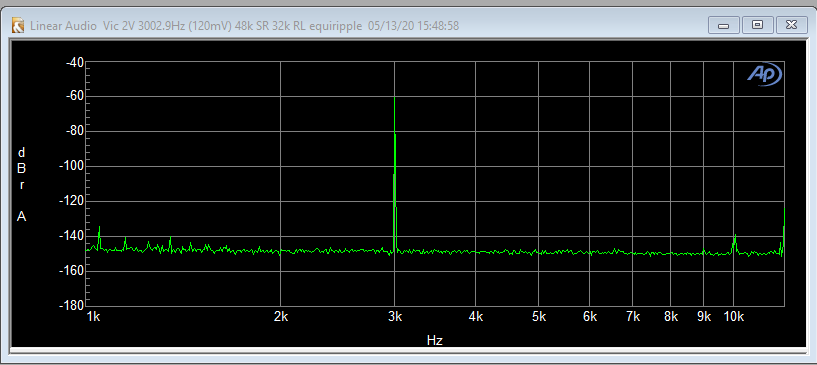Viewport: 817px width, 365px height.
Task: Click the Hz horizontal axis title
Action: pyautogui.click(x=435, y=341)
